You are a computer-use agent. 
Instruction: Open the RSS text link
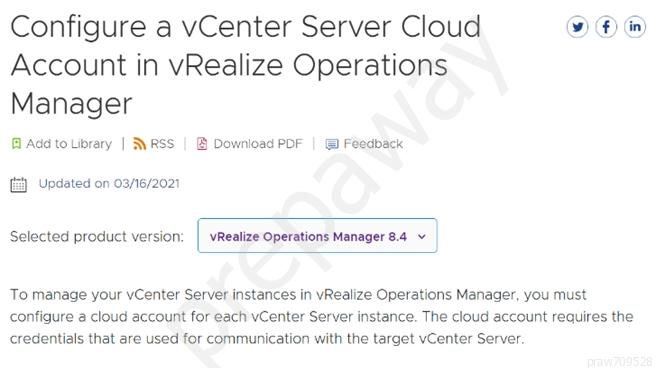tap(162, 143)
